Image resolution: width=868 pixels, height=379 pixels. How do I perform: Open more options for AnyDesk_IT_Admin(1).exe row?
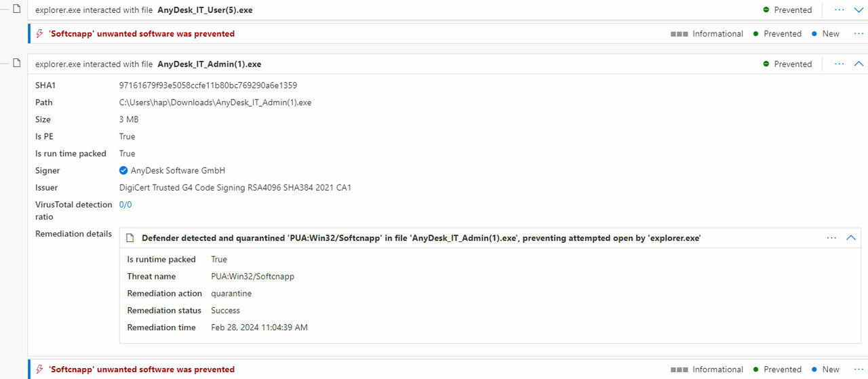tap(840, 64)
